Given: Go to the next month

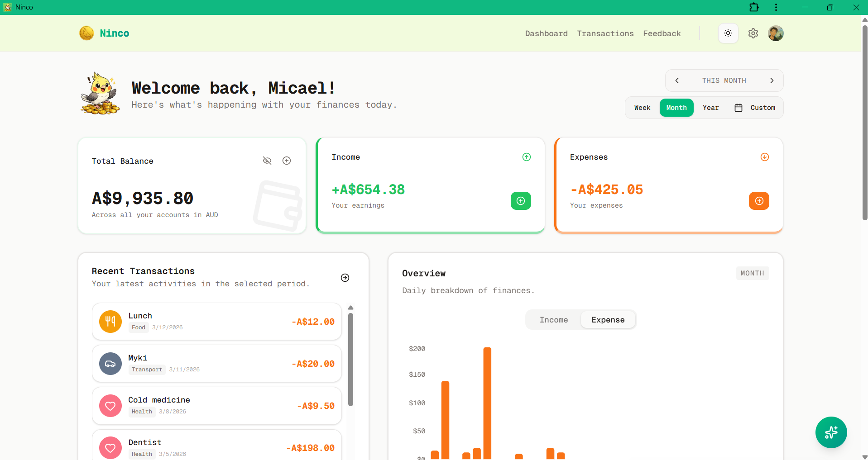Looking at the screenshot, I should coord(772,81).
